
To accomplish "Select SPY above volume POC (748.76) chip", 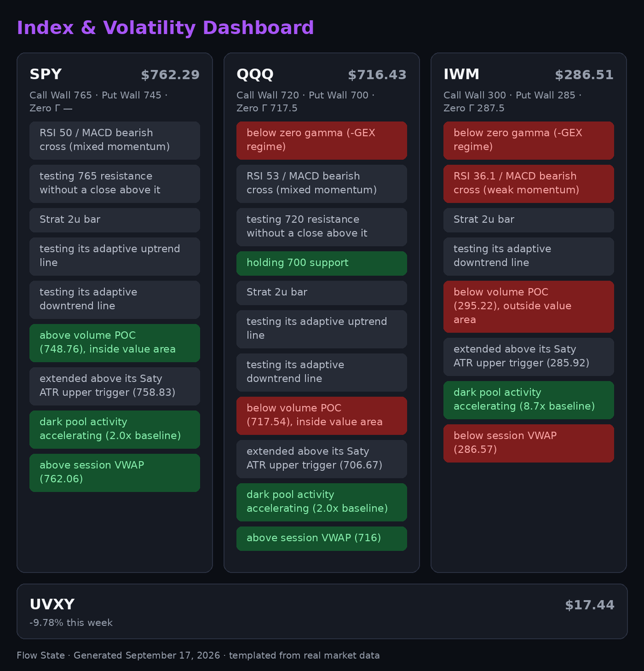I will pyautogui.click(x=115, y=343).
